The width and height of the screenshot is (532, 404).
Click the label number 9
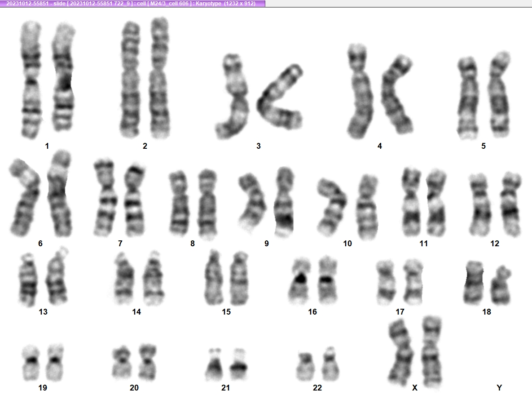coord(267,244)
